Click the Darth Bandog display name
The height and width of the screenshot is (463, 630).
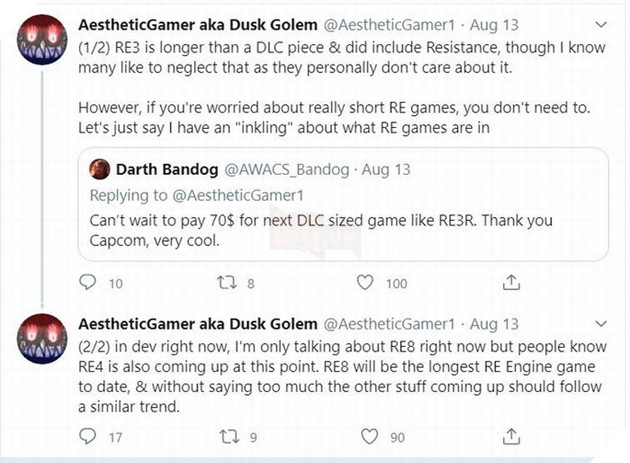click(x=160, y=170)
